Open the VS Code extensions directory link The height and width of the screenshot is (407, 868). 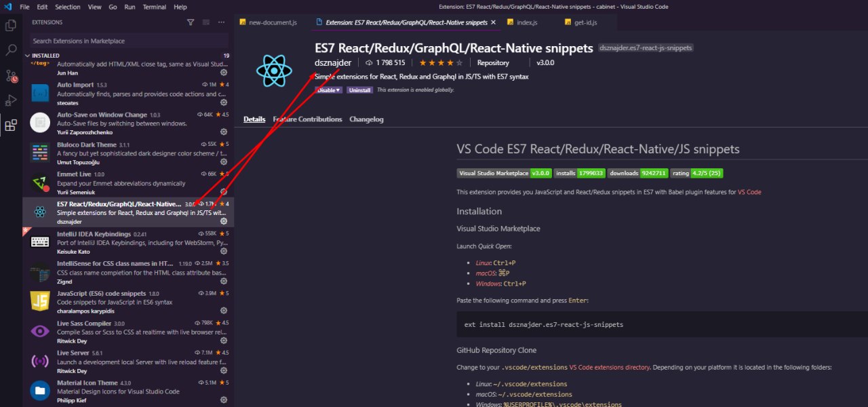pyautogui.click(x=610, y=367)
